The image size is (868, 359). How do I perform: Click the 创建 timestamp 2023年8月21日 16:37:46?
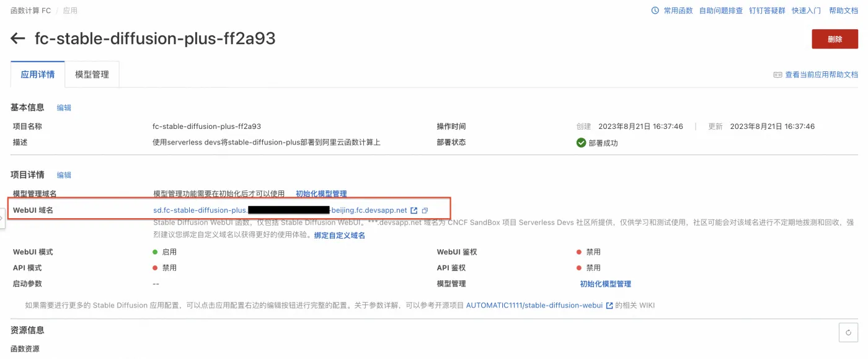[x=639, y=126]
